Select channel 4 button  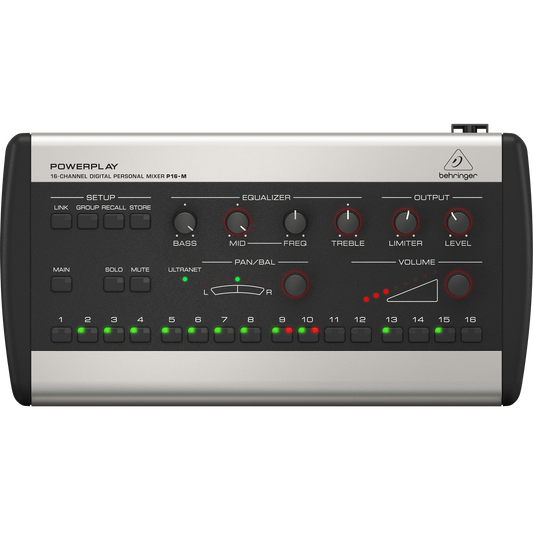coord(140,335)
